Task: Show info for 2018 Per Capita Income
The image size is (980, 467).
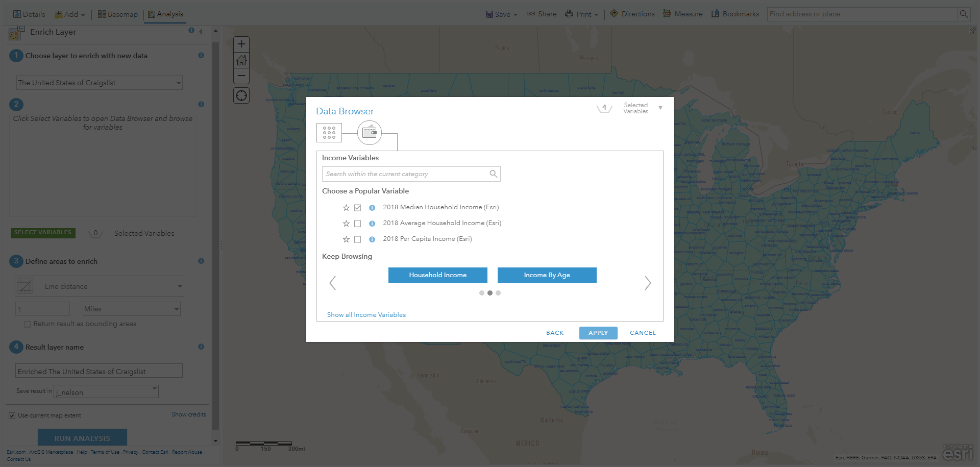Action: pos(372,239)
